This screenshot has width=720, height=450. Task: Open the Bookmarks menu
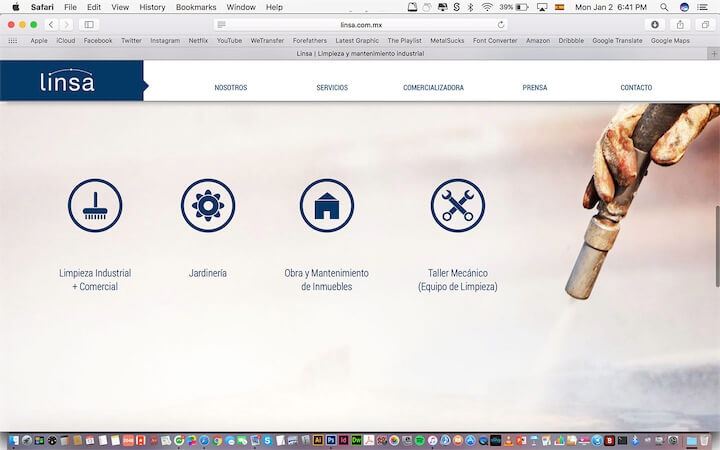(x=195, y=7)
